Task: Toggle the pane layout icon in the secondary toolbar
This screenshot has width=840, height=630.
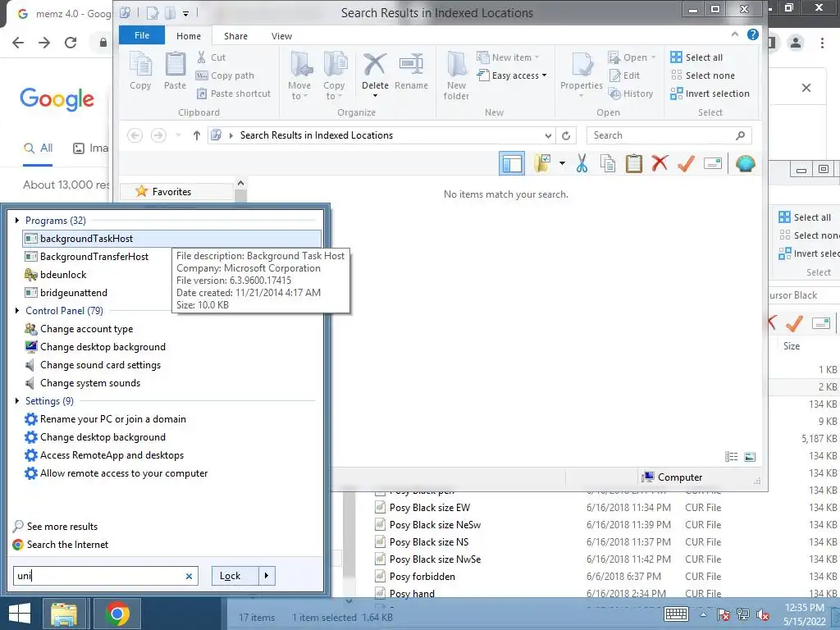Action: pyautogui.click(x=512, y=163)
